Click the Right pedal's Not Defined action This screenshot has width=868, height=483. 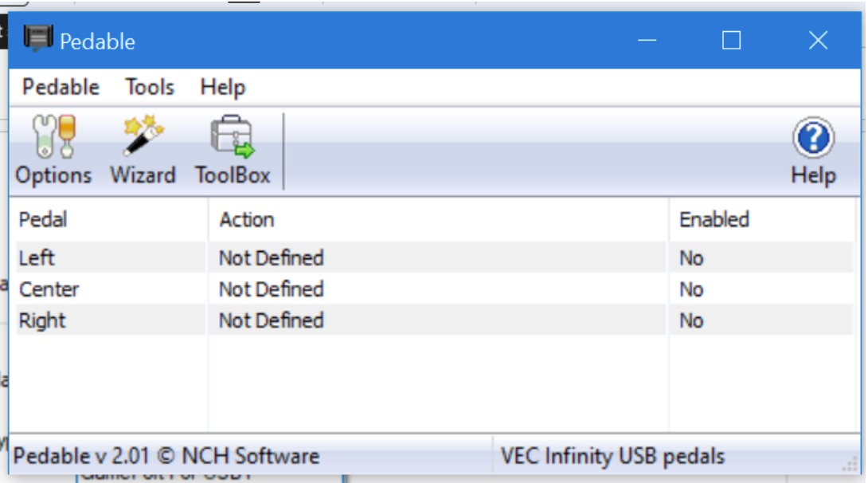272,320
